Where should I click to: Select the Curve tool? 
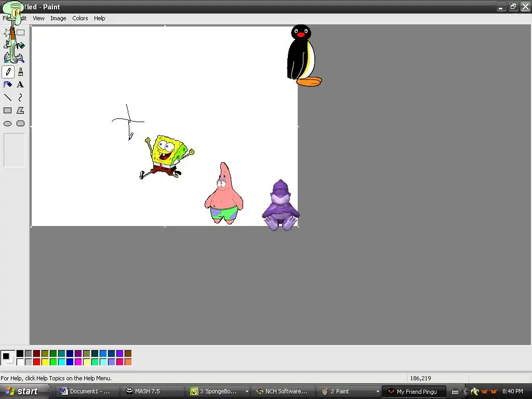pos(21,98)
